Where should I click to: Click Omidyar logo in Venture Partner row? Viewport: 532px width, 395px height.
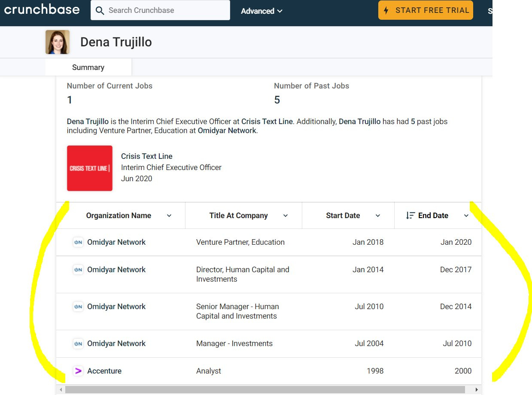[x=78, y=242]
